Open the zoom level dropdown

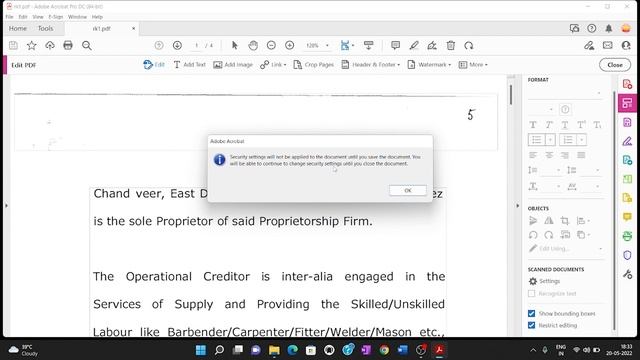pyautogui.click(x=327, y=46)
